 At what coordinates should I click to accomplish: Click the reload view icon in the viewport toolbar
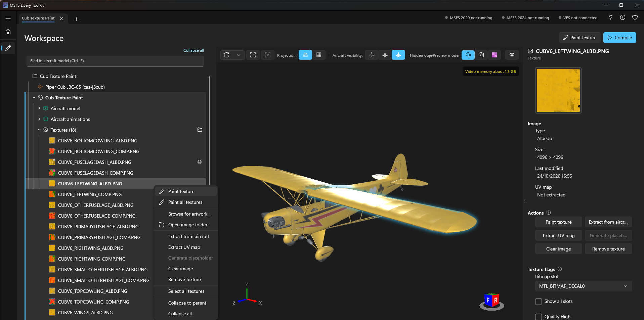tap(227, 55)
